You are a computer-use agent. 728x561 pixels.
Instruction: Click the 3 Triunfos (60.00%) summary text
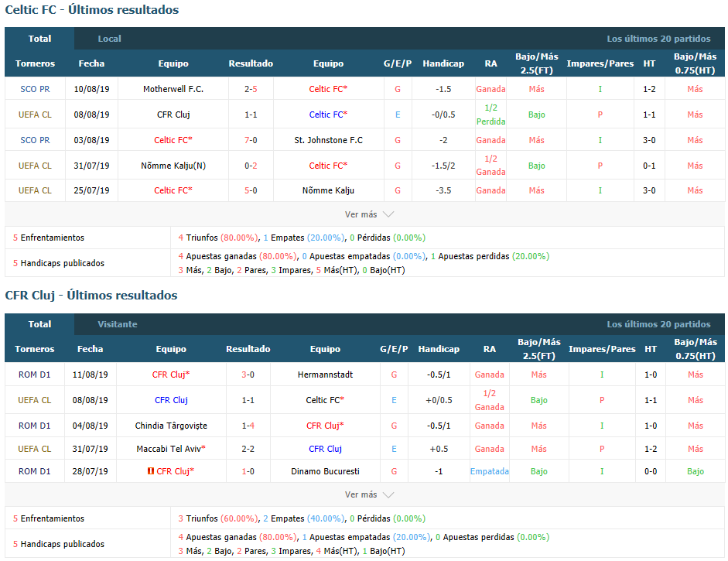point(217,518)
